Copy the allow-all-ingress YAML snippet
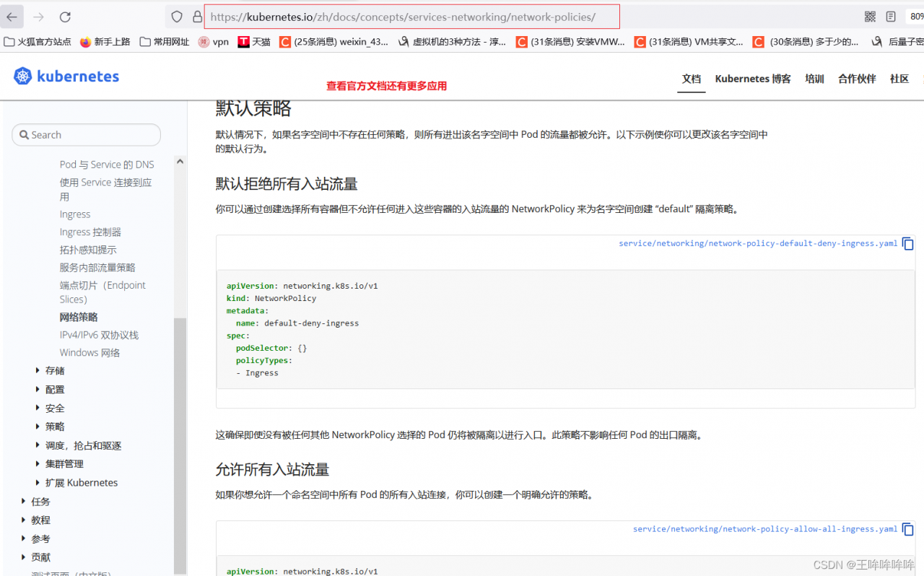The height and width of the screenshot is (576, 924). (907, 529)
